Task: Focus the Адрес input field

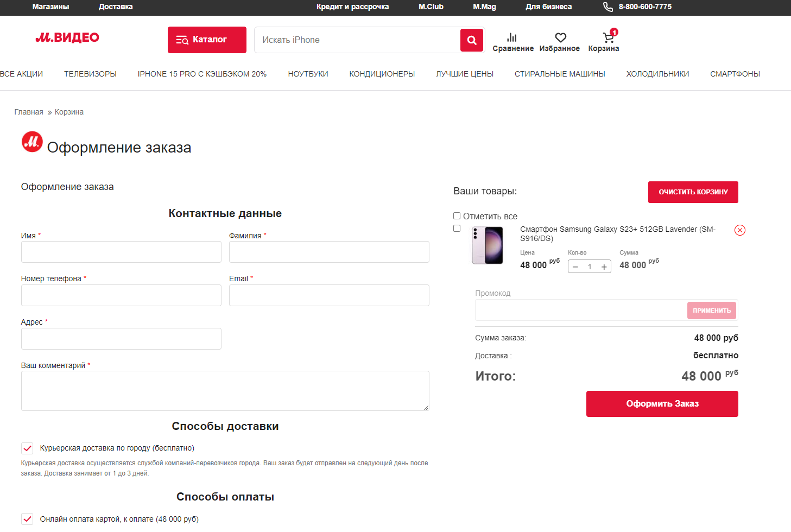Action: coord(121,339)
